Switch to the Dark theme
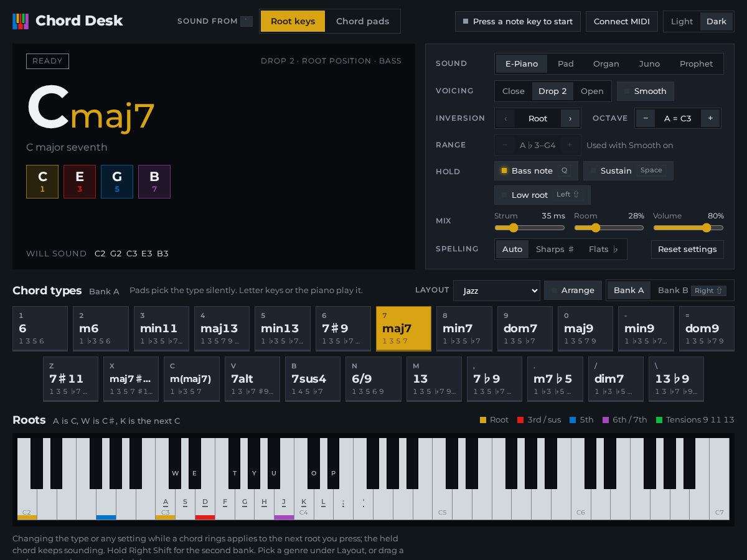747x560 pixels. pos(716,21)
